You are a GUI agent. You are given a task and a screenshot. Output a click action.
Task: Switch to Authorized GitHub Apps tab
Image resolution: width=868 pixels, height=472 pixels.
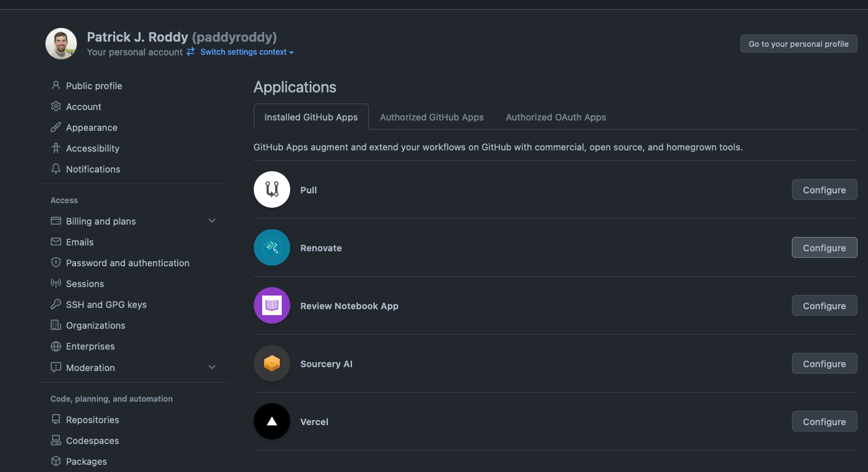pyautogui.click(x=431, y=117)
